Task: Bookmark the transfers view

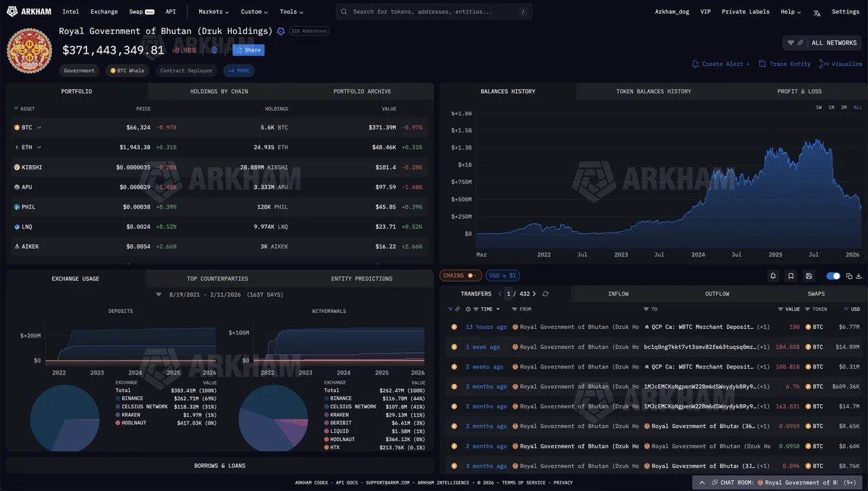Action: (791, 276)
